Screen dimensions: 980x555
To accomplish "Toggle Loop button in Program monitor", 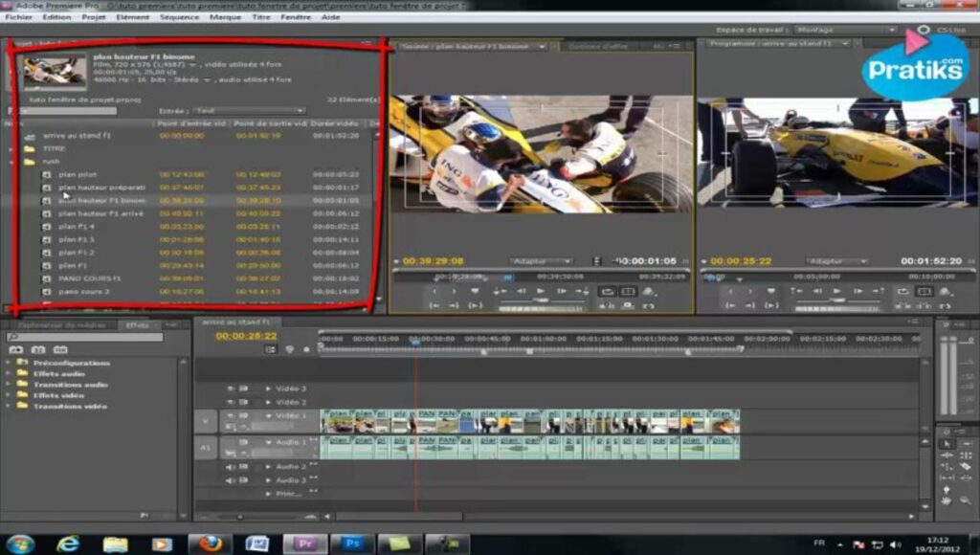I will [x=903, y=291].
